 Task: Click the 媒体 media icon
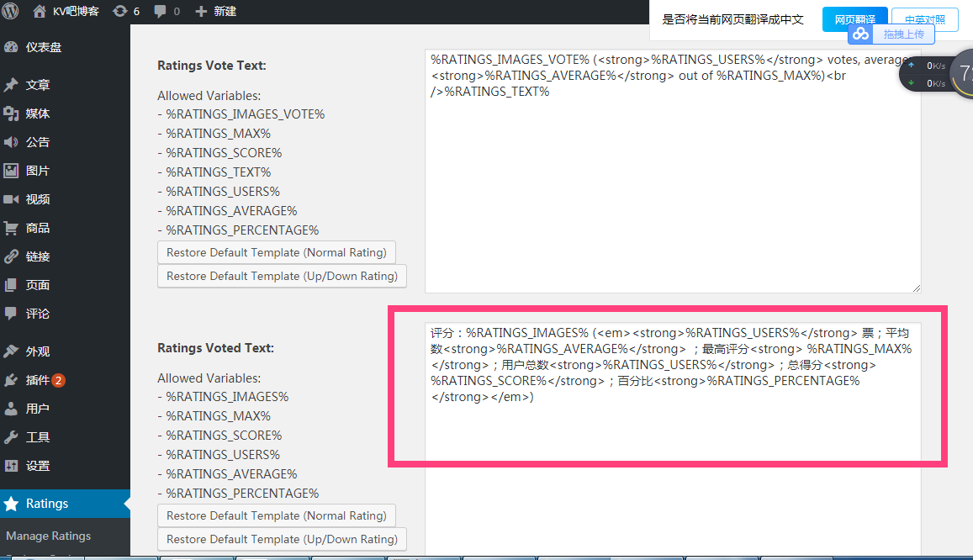(x=11, y=114)
